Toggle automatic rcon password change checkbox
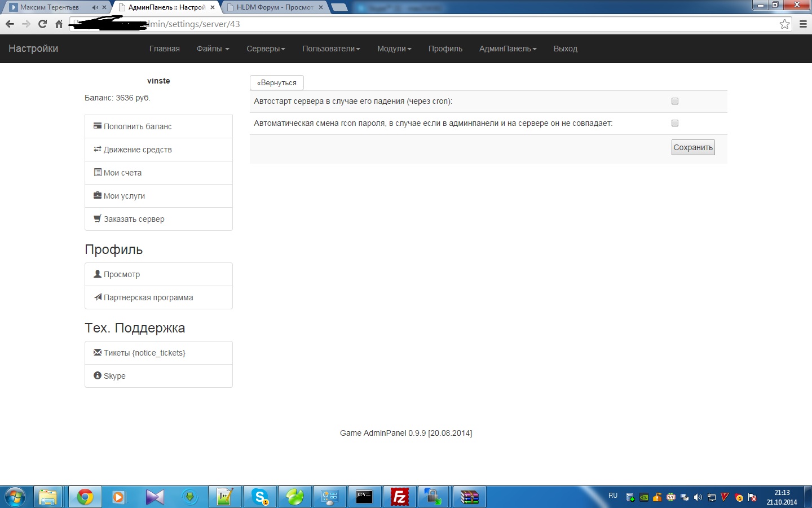 coord(675,123)
